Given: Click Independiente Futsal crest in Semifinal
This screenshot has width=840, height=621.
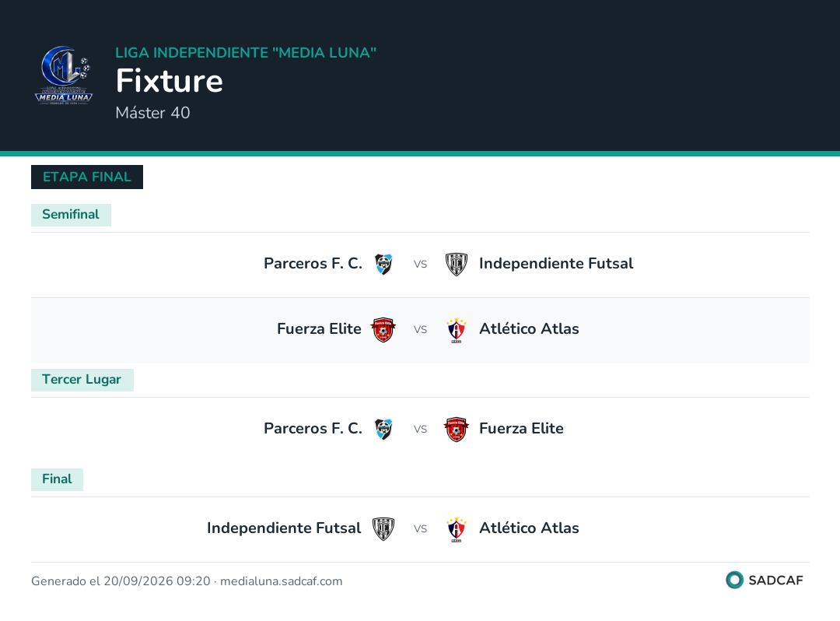Looking at the screenshot, I should coord(457,264).
